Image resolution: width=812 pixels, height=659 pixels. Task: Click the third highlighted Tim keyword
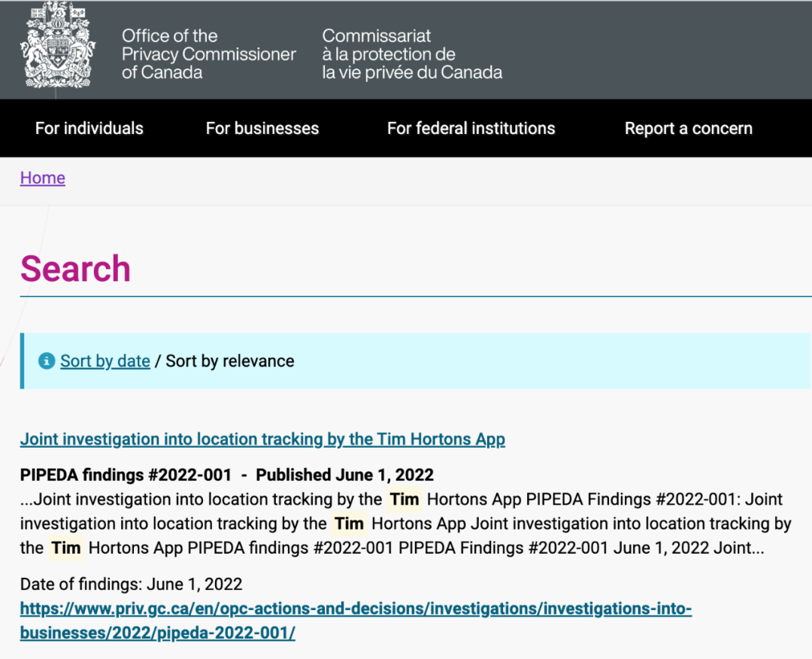(x=66, y=548)
